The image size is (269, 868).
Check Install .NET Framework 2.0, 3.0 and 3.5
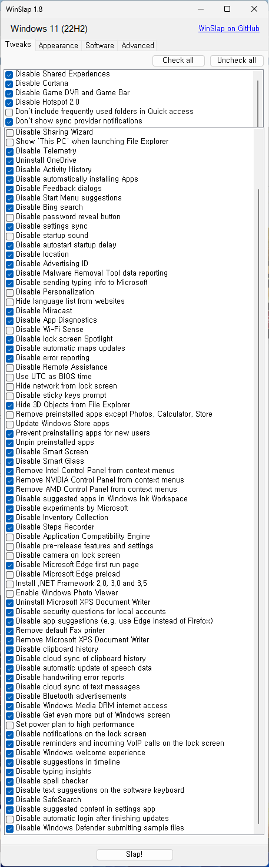[x=9, y=584]
